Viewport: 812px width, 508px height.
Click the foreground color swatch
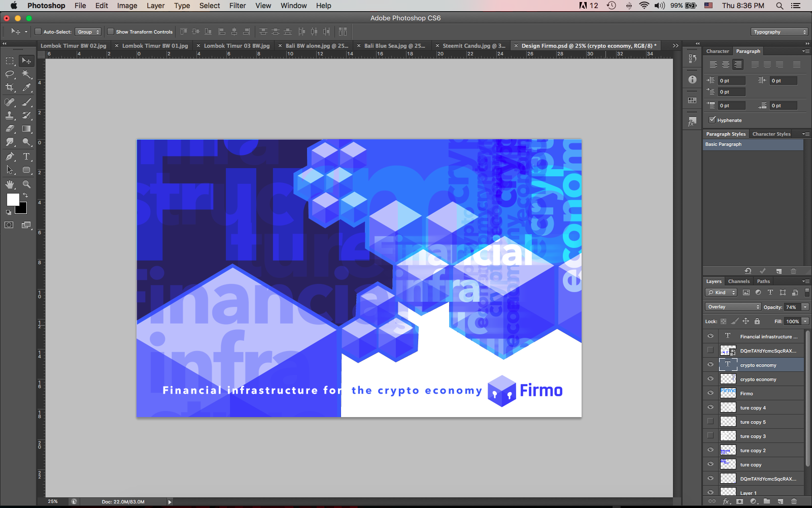click(13, 199)
